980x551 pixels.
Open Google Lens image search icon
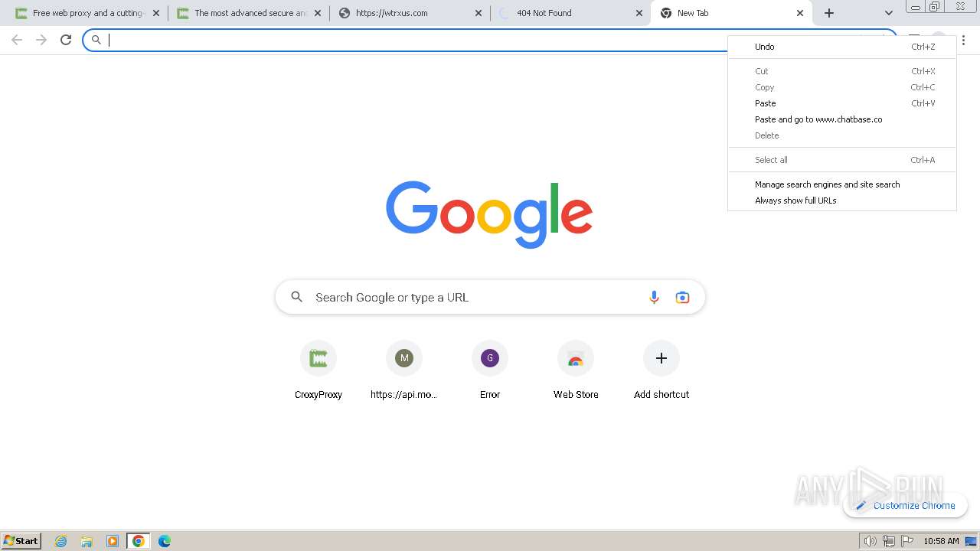coord(682,297)
